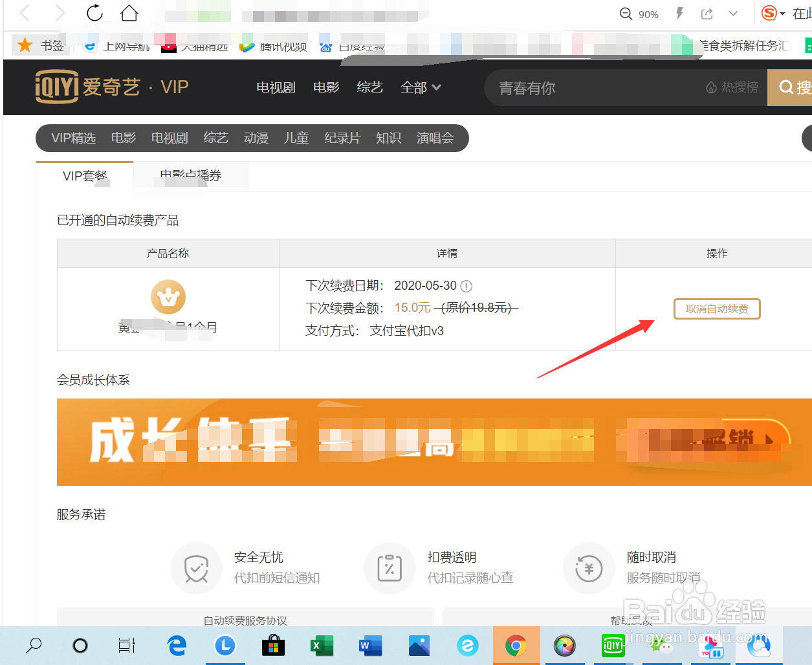This screenshot has width=812, height=665.
Task: Click the lightning bolt speed mode icon
Action: [x=679, y=14]
